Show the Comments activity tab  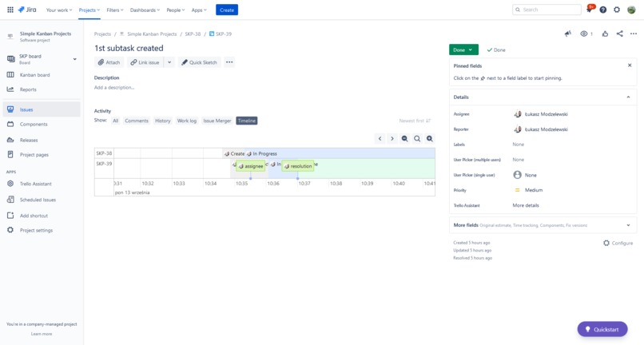[137, 121]
